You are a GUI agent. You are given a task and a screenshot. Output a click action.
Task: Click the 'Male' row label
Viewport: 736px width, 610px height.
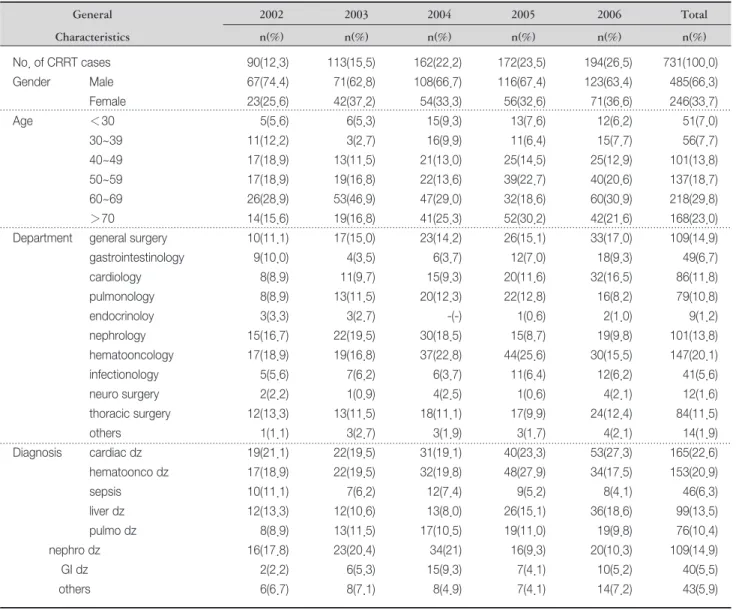[x=101, y=82]
